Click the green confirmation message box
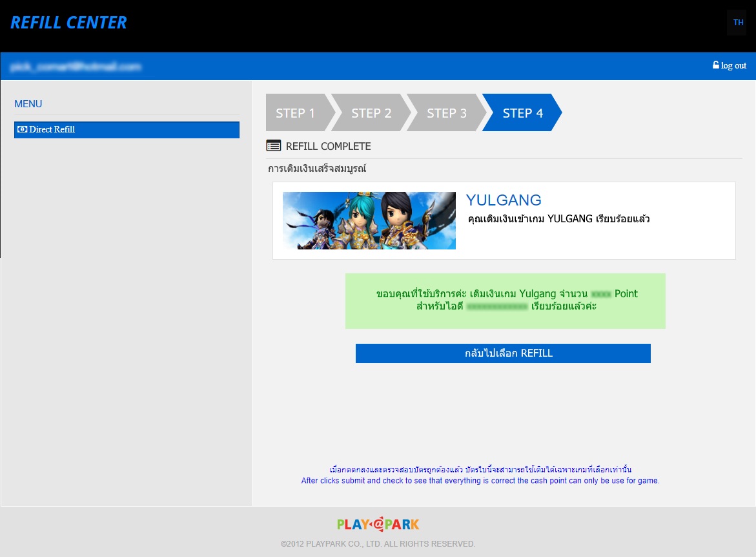Screen dimensions: 756x557 click(x=506, y=301)
